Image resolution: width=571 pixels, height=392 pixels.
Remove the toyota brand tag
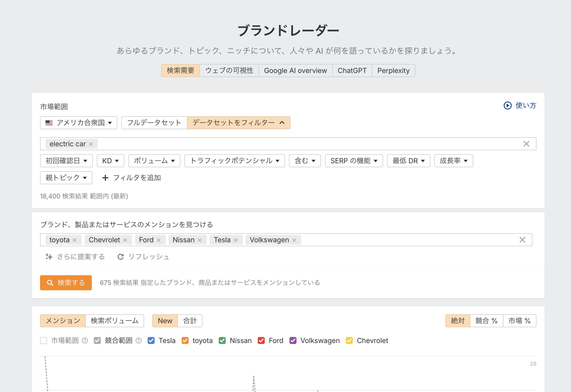point(75,240)
